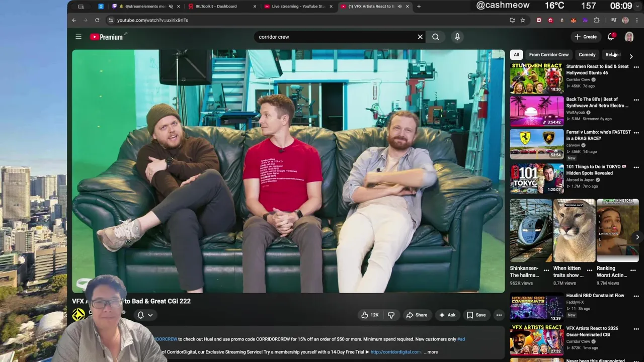Click the Abroad in Japan channel name
This screenshot has width=644, height=362.
(581, 180)
